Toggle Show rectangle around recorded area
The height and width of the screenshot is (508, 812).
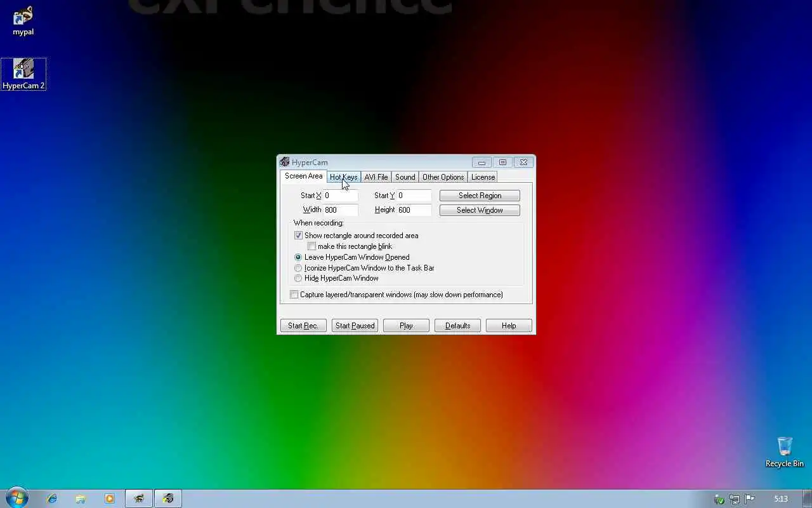298,236
